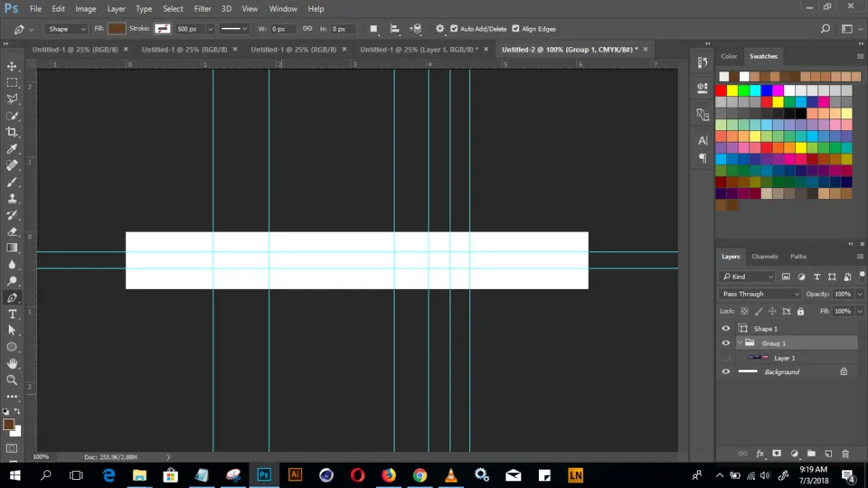The width and height of the screenshot is (868, 488).
Task: Open stroke line style dropdown
Action: click(x=233, y=29)
